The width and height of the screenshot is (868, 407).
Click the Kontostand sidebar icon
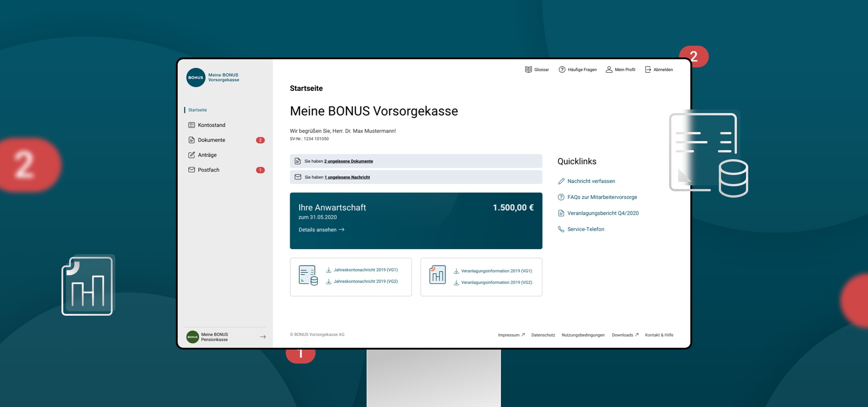pyautogui.click(x=192, y=125)
